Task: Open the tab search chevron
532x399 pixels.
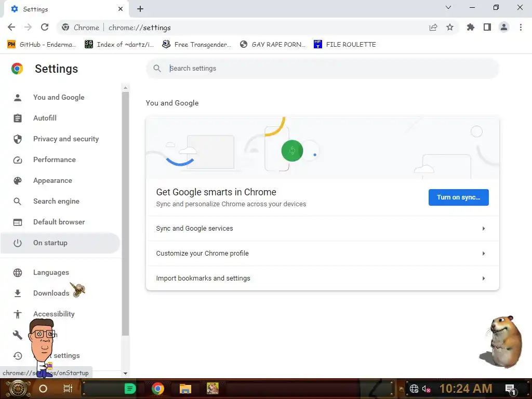Action: [x=448, y=7]
